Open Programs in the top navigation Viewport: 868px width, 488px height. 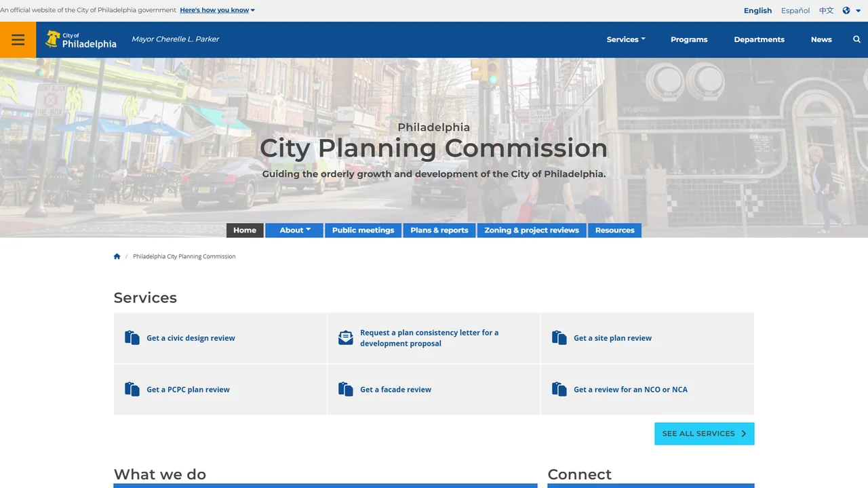coord(689,39)
